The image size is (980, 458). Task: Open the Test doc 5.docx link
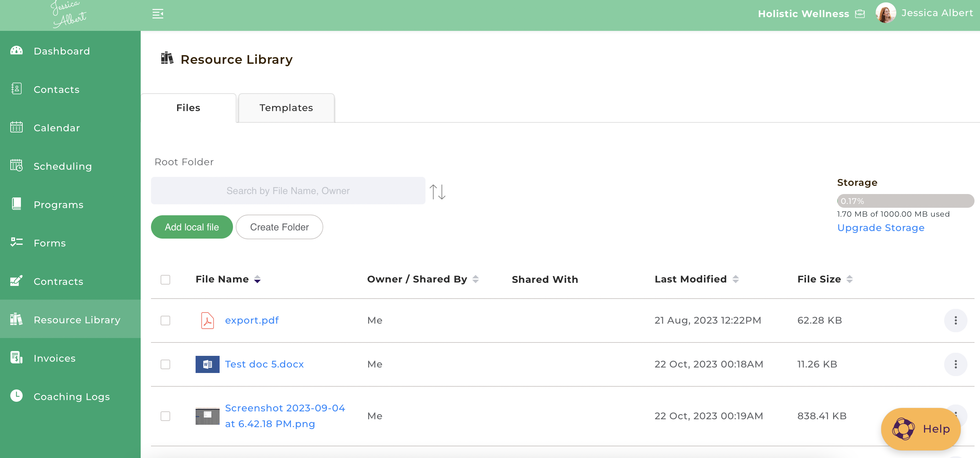pyautogui.click(x=265, y=364)
